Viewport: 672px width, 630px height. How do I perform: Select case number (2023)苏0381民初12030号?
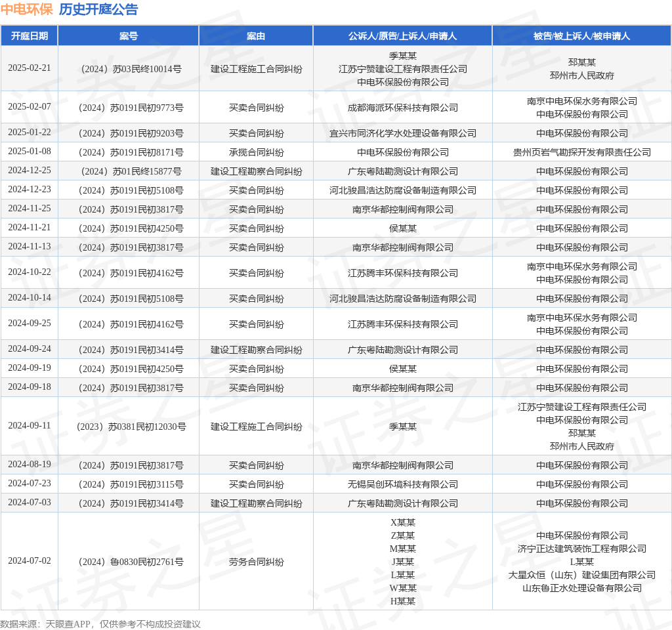pos(131,427)
